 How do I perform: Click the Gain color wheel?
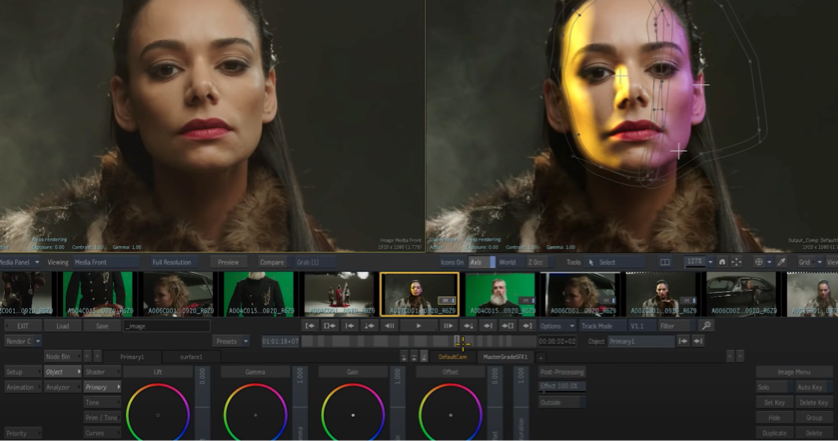(353, 413)
